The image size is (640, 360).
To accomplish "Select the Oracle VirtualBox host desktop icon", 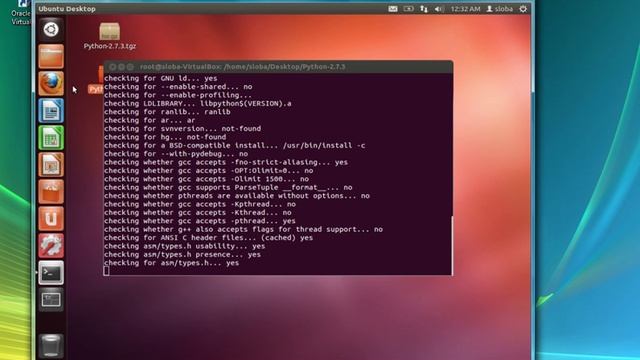I will tap(20, 12).
